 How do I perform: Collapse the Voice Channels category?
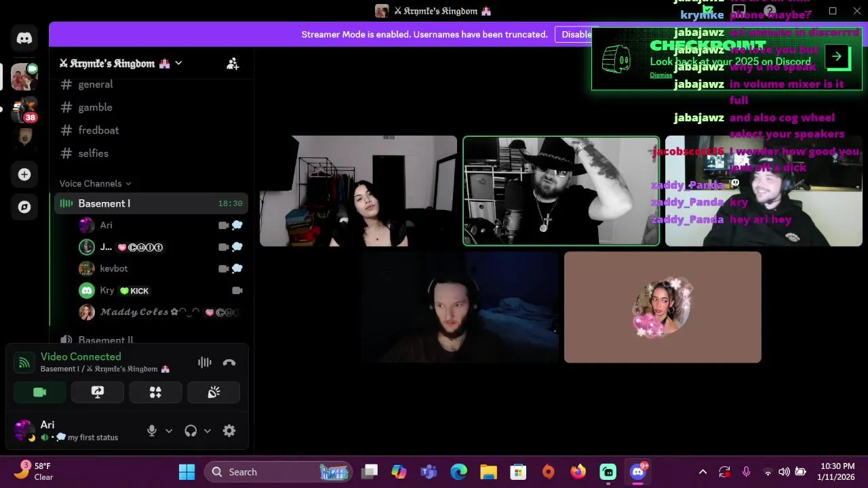[x=95, y=184]
